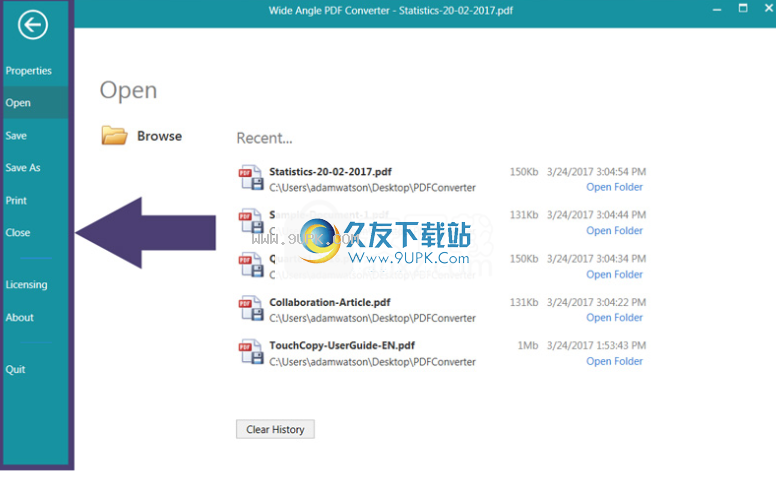Viewport: 776px width, 483px height.
Task: Click the Browse folder icon
Action: pyautogui.click(x=114, y=135)
